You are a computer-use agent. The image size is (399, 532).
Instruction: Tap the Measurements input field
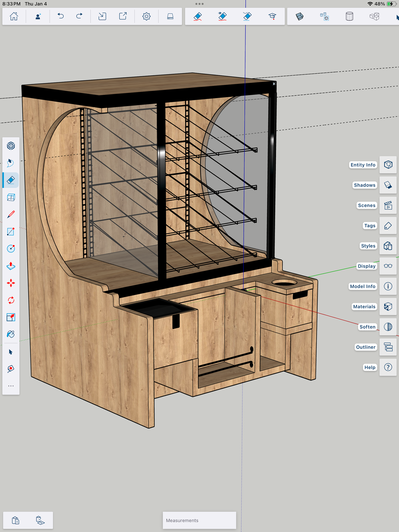coord(199,520)
